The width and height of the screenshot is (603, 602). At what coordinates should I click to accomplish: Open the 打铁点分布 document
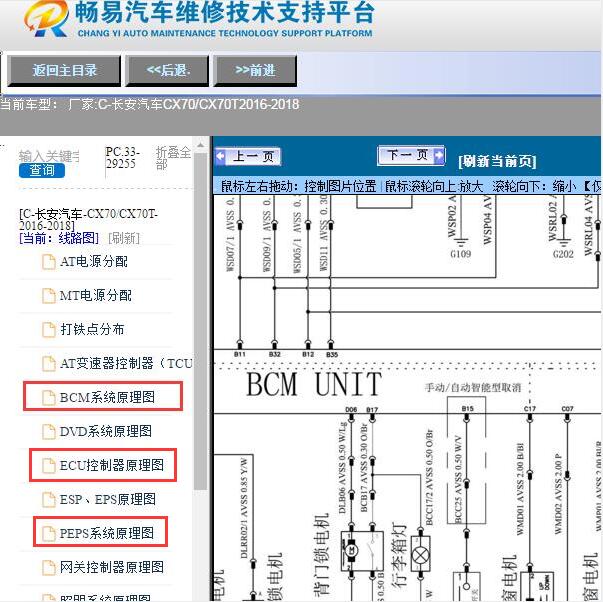pyautogui.click(x=92, y=329)
